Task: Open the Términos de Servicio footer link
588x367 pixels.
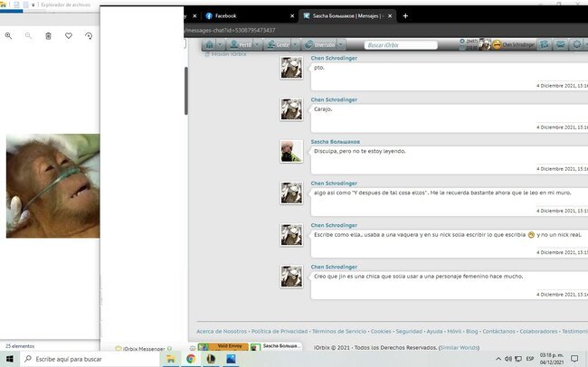Action: tap(339, 332)
